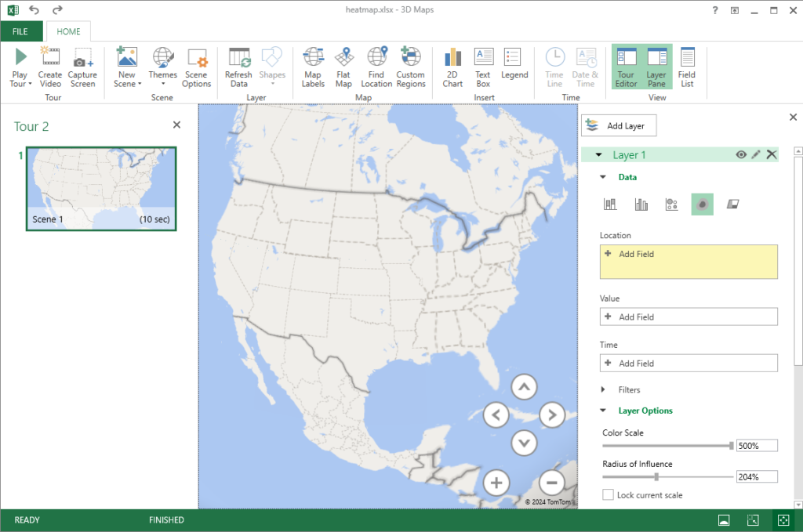Open the FILE menu
Image resolution: width=803 pixels, height=532 pixels.
pyautogui.click(x=20, y=31)
